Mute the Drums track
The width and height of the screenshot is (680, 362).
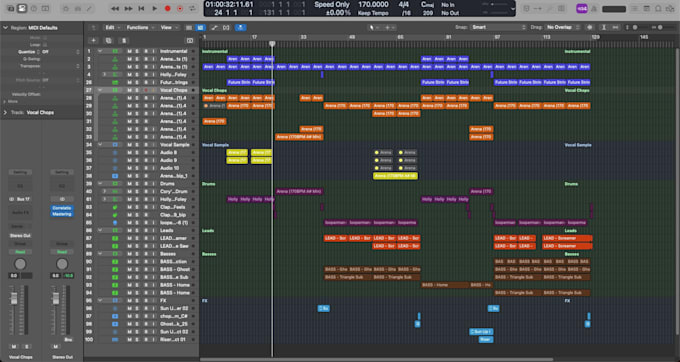(129, 184)
